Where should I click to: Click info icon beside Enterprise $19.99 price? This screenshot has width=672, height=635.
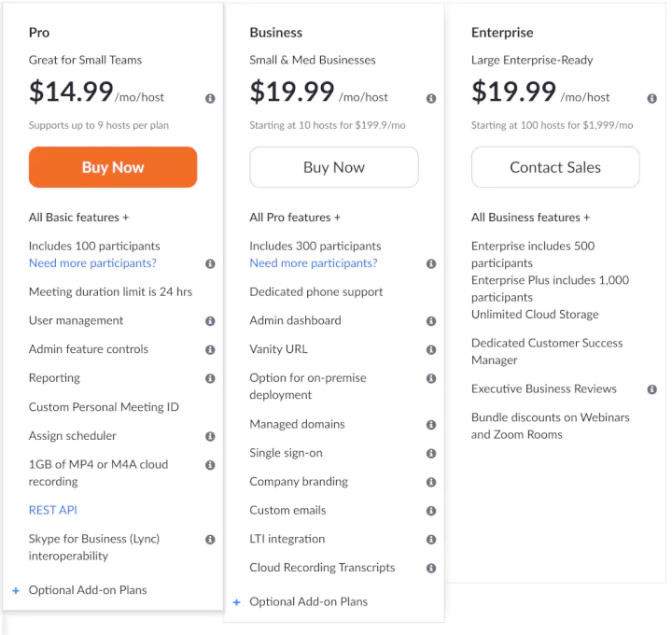coord(651,98)
